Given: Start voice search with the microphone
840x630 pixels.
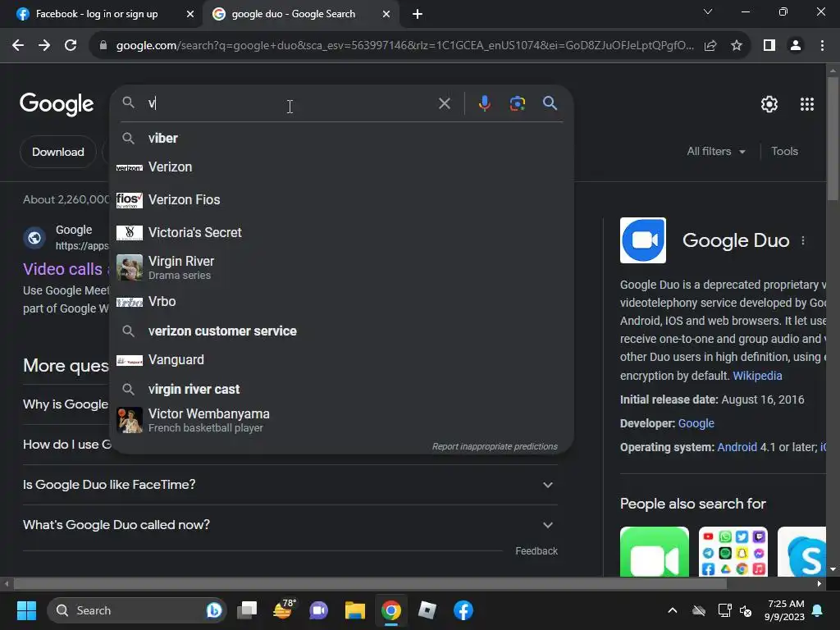Looking at the screenshot, I should pyautogui.click(x=484, y=103).
